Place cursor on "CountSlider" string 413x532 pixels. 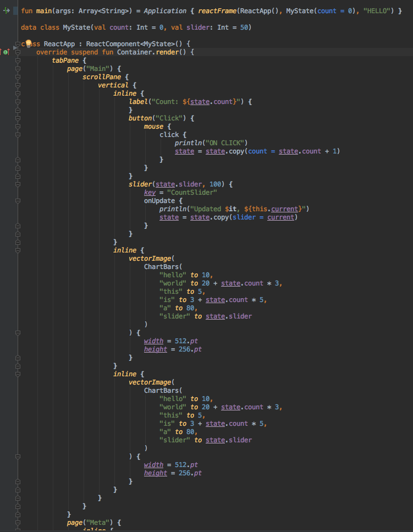[x=192, y=193]
